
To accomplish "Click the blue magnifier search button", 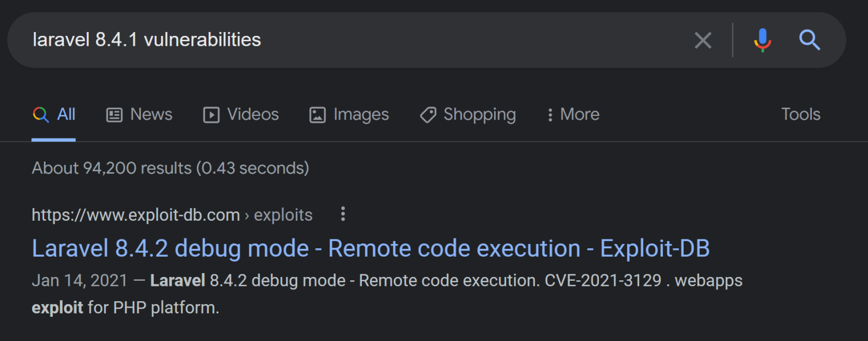I will coord(810,40).
